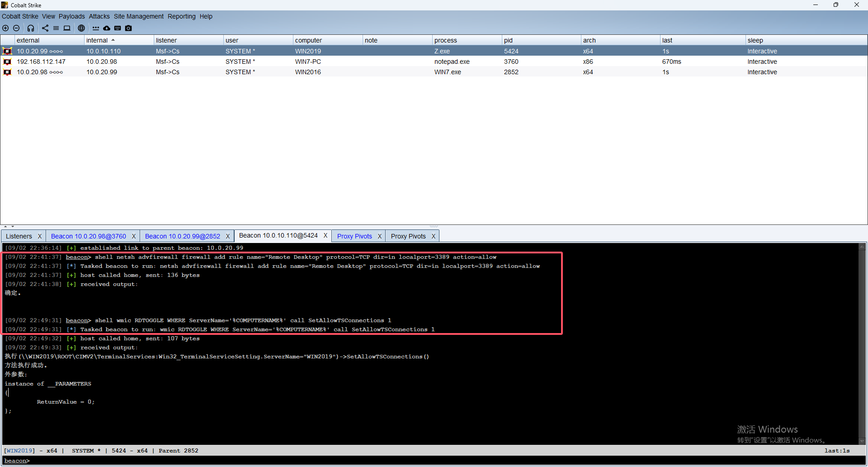Switch to the pivot graph view icon
868x467 pixels.
(x=45, y=28)
